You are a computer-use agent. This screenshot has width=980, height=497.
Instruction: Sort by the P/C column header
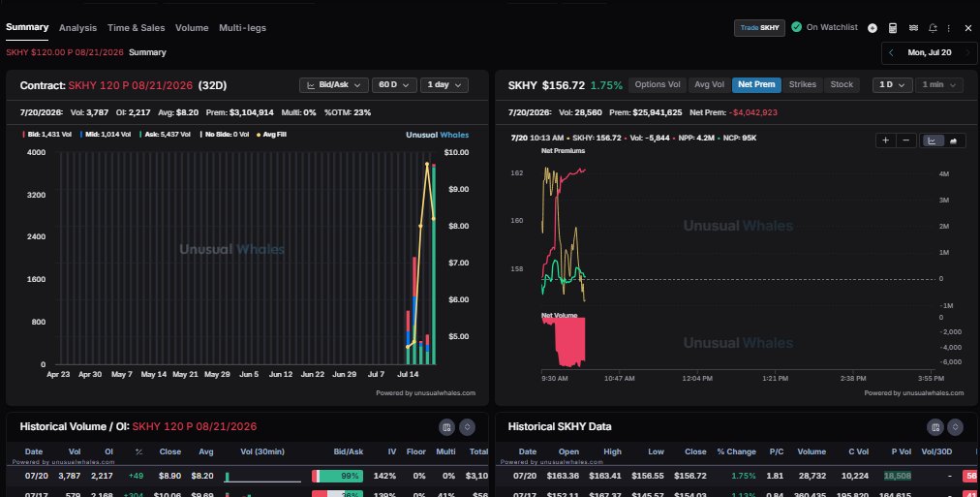(x=777, y=451)
